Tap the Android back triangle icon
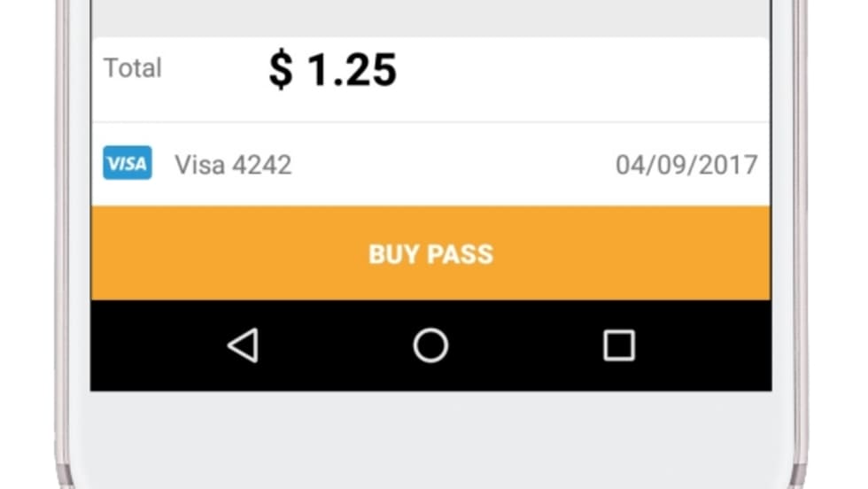 pos(244,345)
